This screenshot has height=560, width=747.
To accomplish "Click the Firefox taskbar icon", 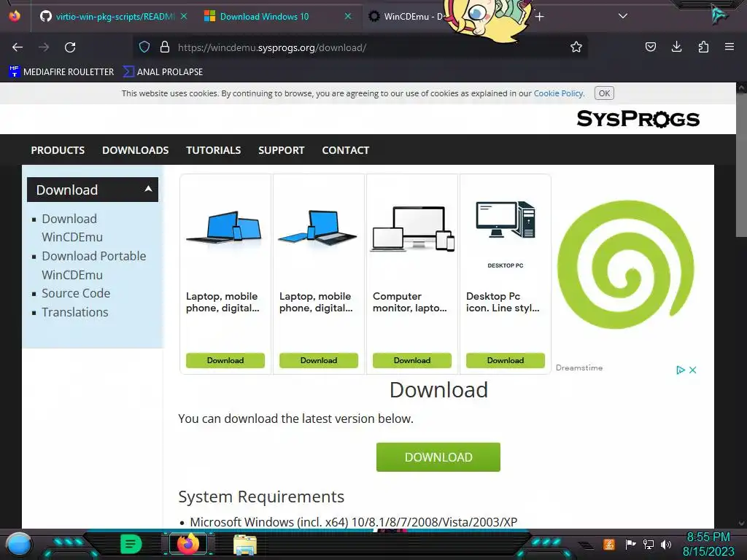I will [187, 543].
